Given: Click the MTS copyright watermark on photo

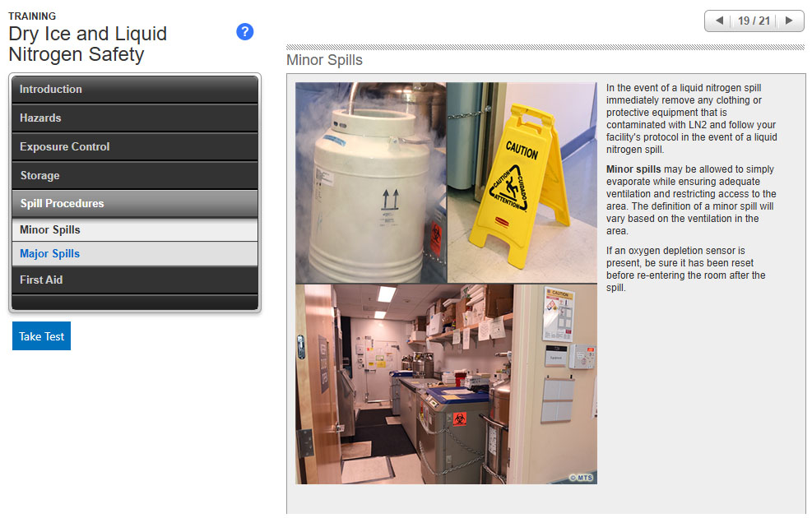Looking at the screenshot, I should [x=581, y=477].
